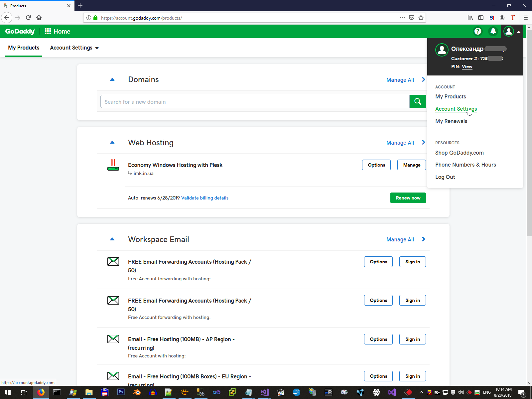Toggle the browser sidebar icon
This screenshot has width=532, height=399.
coord(481,18)
